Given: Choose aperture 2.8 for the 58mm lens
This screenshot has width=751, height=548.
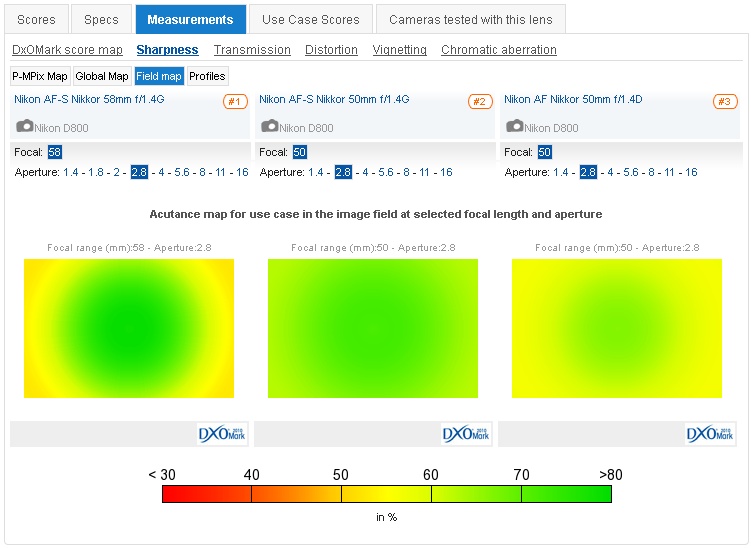Looking at the screenshot, I should 139,172.
